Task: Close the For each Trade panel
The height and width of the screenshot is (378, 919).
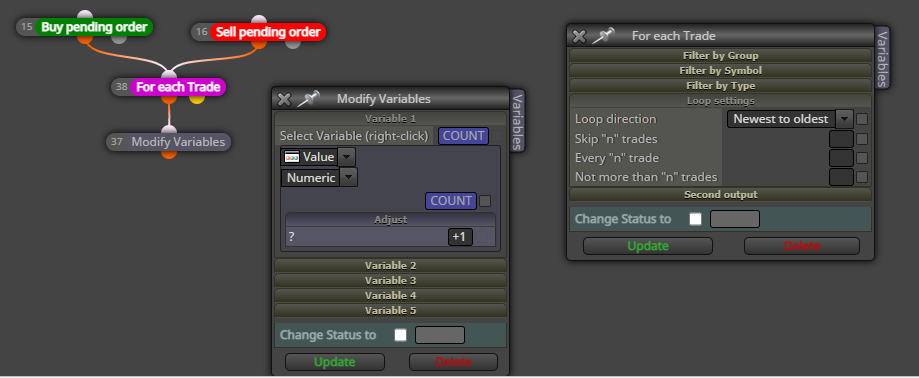Action: click(579, 36)
